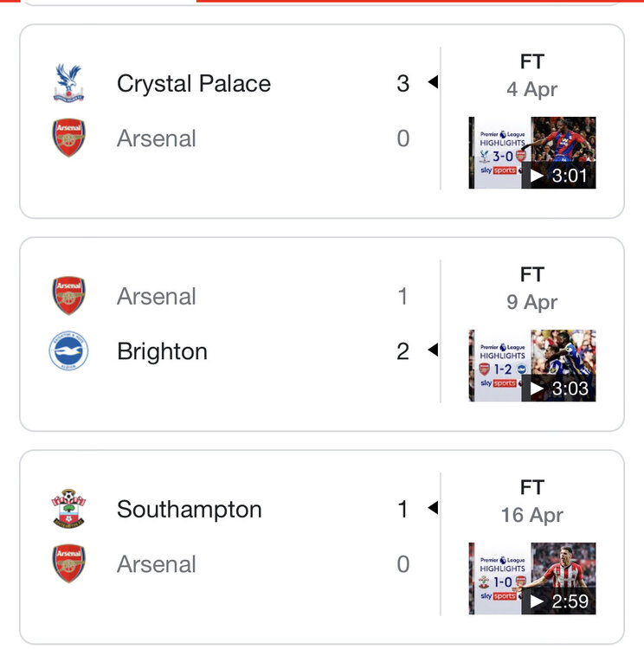Click winner arrow beside Brighton's score
644x649 pixels.
coord(433,350)
